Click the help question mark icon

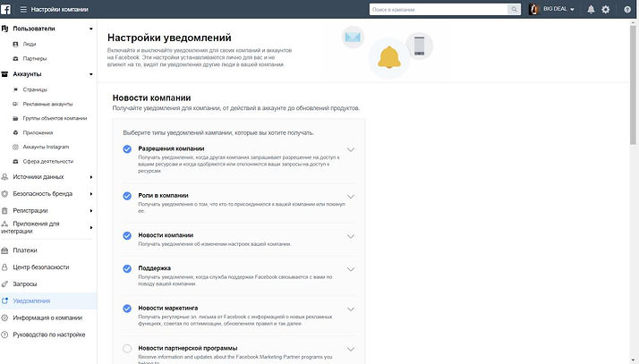tap(627, 9)
